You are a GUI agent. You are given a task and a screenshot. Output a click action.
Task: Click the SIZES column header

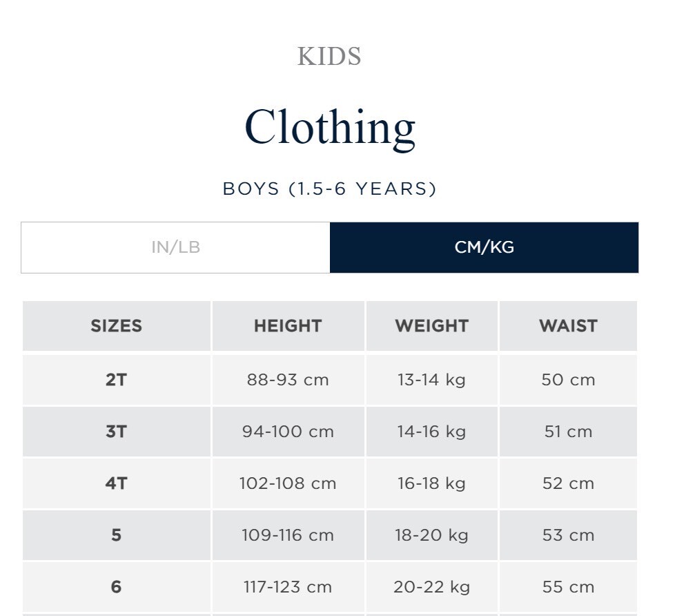116,326
